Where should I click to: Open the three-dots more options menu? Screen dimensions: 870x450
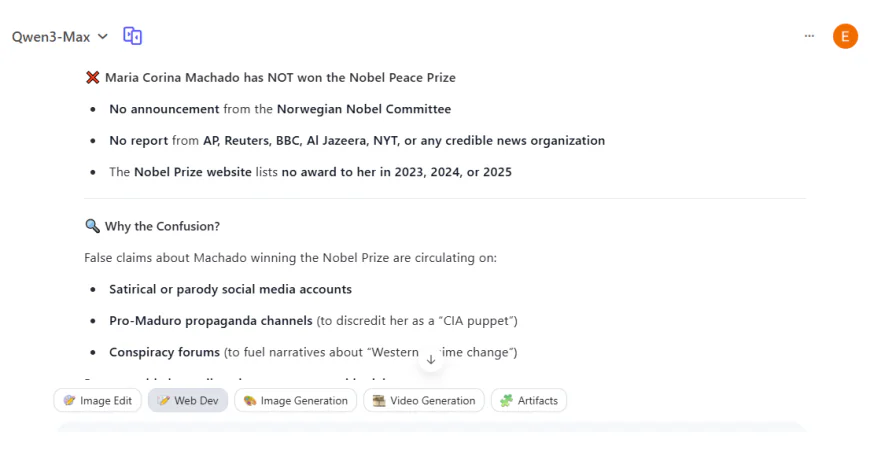[809, 36]
